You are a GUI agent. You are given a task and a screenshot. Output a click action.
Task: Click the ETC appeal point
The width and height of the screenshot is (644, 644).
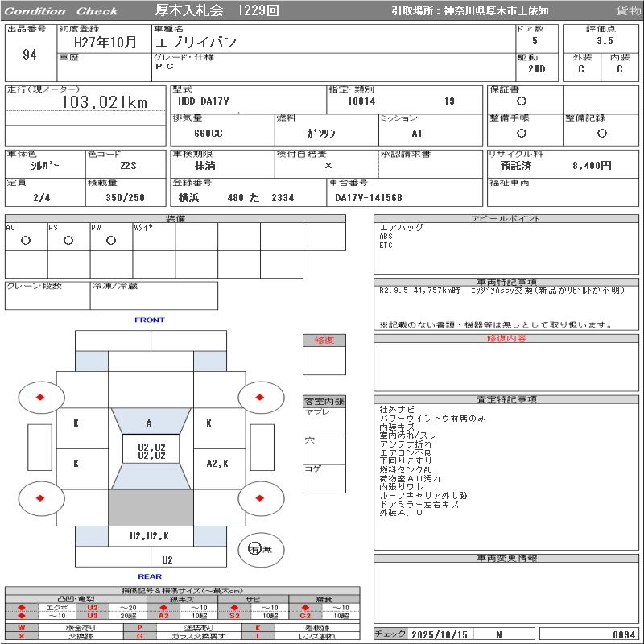(386, 246)
